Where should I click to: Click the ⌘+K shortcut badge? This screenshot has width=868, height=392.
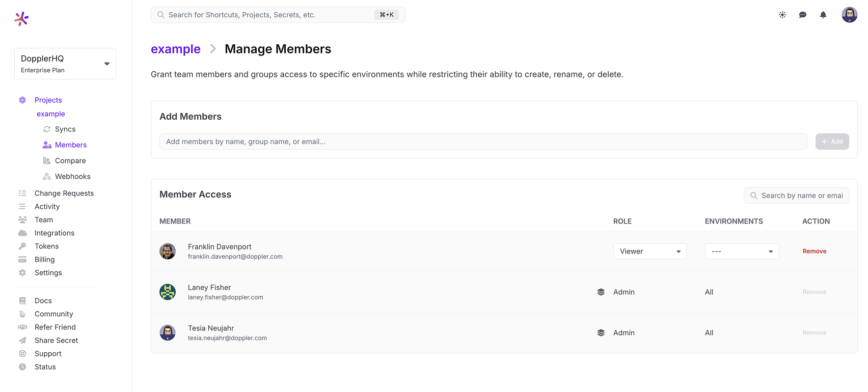point(387,15)
